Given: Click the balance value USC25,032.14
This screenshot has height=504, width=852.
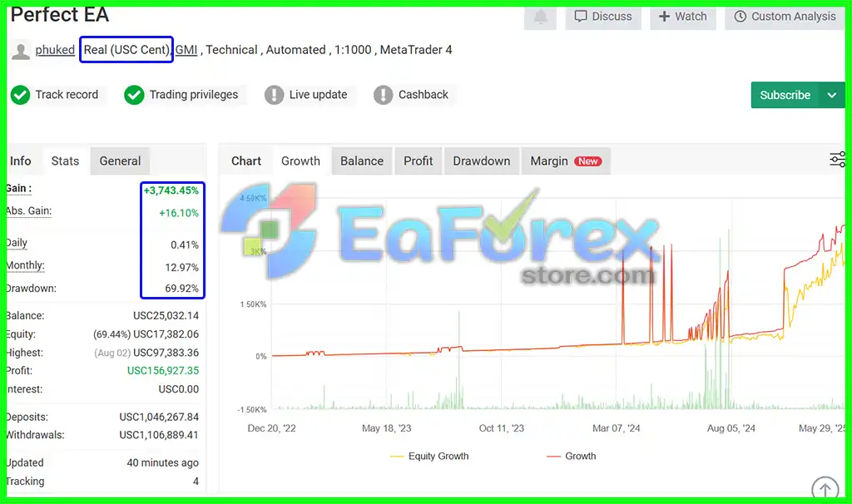Looking at the screenshot, I should click(166, 315).
